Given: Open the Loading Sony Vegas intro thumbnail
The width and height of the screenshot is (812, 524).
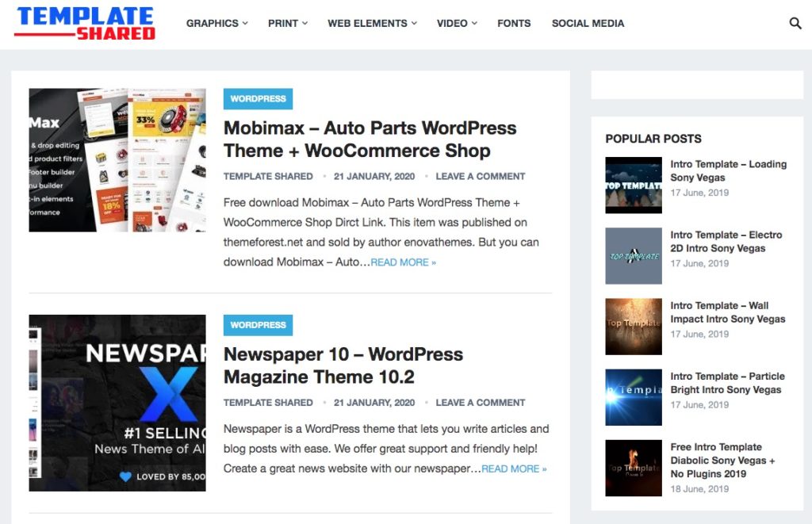Looking at the screenshot, I should click(x=633, y=186).
